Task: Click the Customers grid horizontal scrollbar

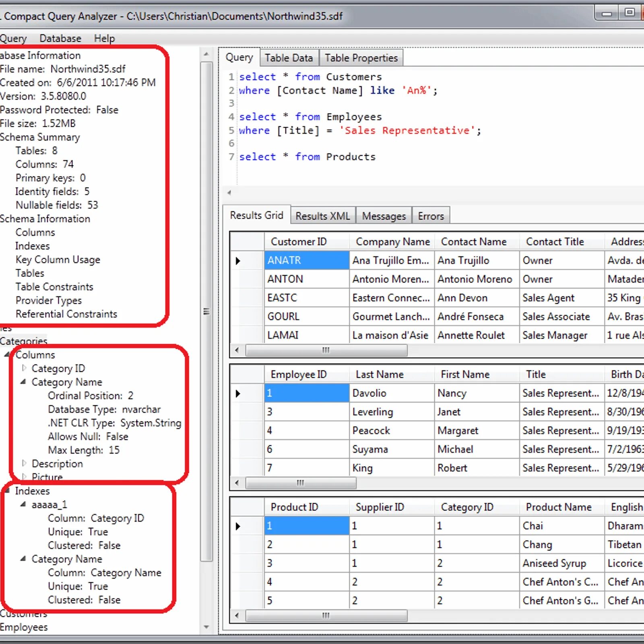Action: 326,351
